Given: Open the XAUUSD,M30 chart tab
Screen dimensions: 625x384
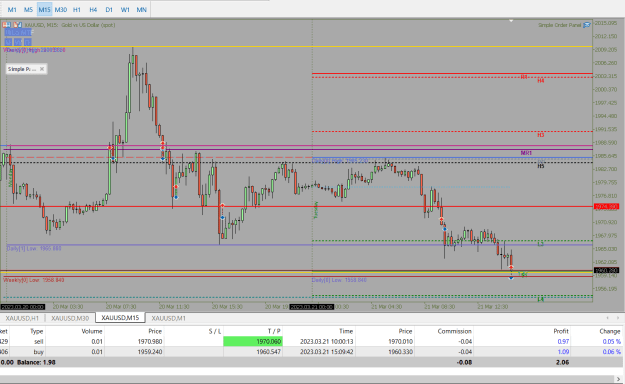Looking at the screenshot, I should 70,318.
